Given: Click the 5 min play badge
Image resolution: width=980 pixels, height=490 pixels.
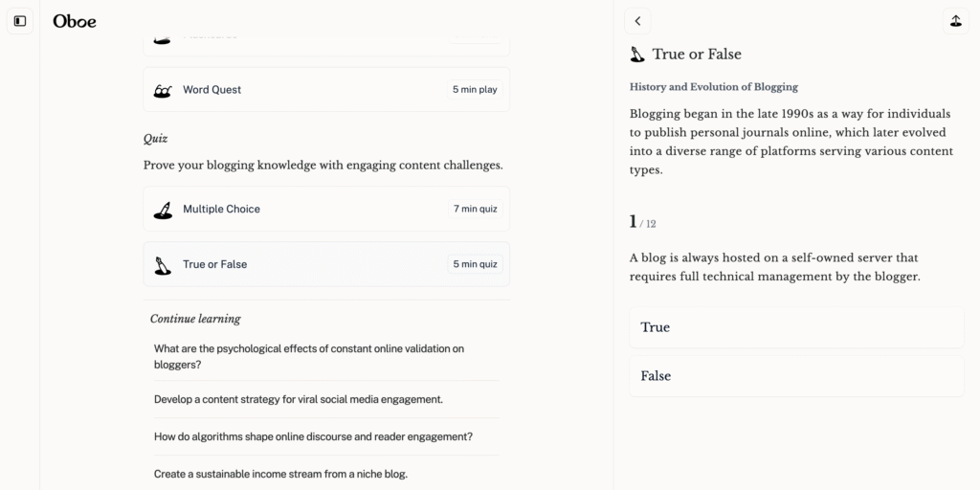Looking at the screenshot, I should point(475,89).
